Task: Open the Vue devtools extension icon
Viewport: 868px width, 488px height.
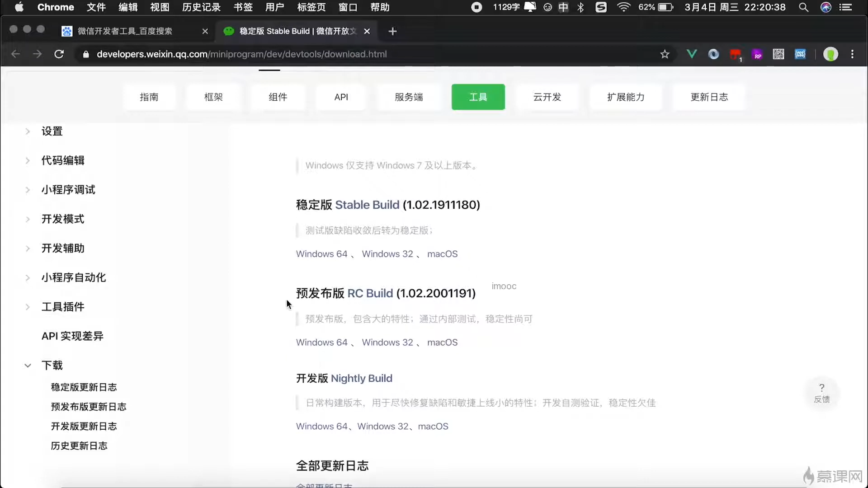Action: (x=691, y=54)
